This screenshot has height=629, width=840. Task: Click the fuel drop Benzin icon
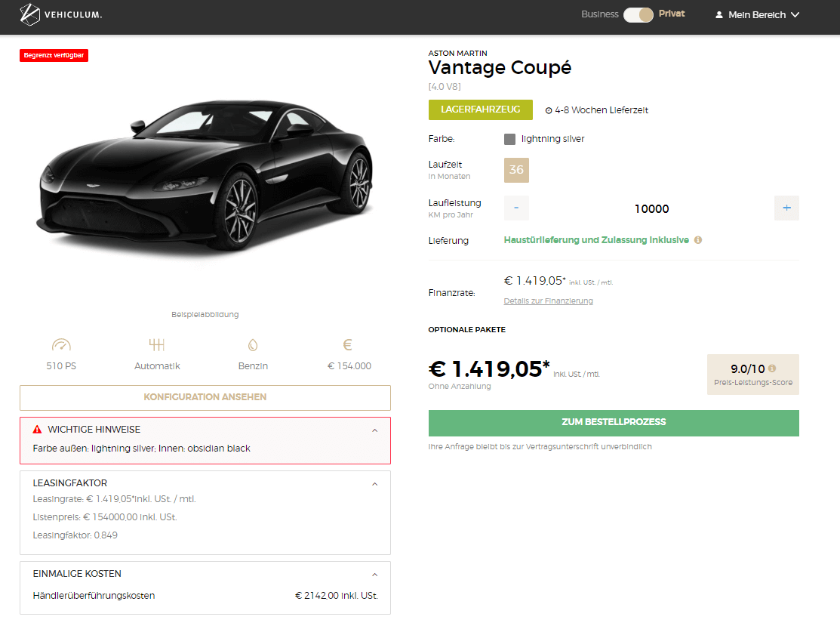(x=253, y=345)
